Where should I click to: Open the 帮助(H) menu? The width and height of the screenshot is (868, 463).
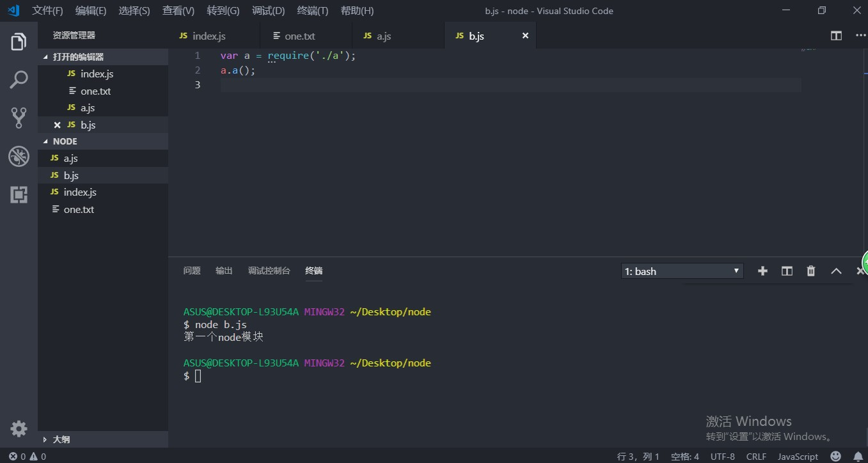click(x=357, y=11)
